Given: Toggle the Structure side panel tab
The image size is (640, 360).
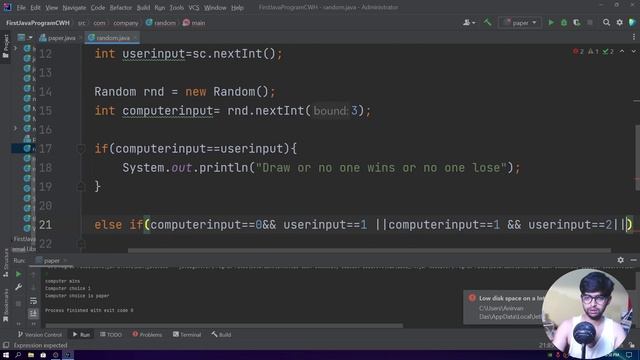Looking at the screenshot, I should click(x=6, y=262).
